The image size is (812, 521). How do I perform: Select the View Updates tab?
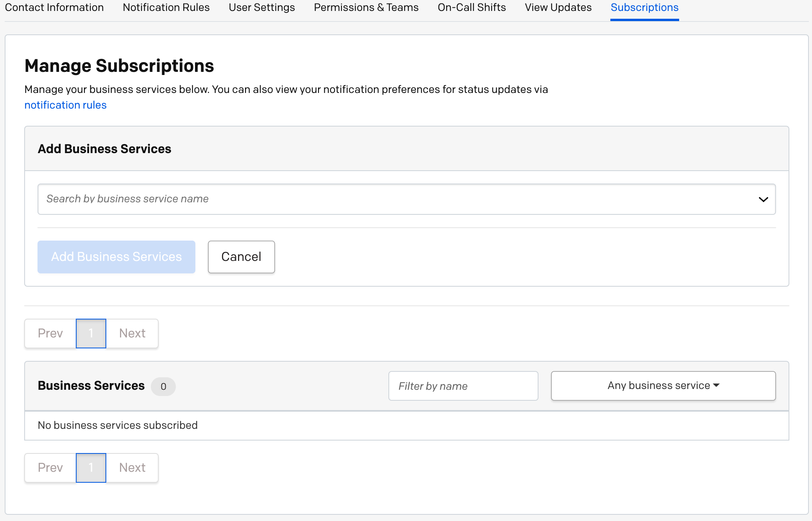(x=558, y=7)
